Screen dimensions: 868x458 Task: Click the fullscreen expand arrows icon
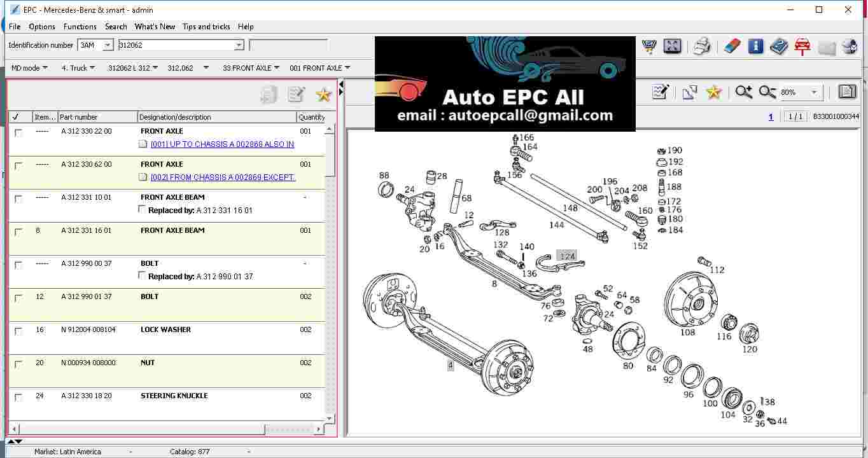point(672,46)
